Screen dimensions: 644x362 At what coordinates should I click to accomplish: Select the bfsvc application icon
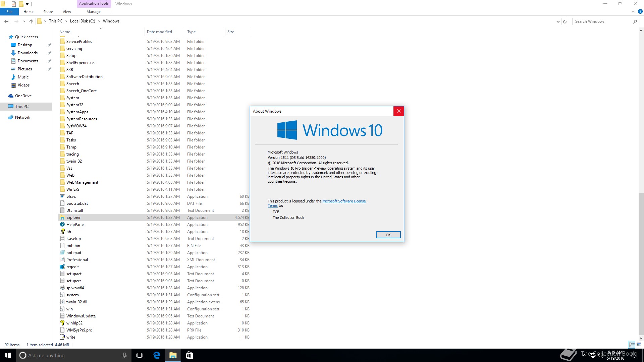point(62,196)
